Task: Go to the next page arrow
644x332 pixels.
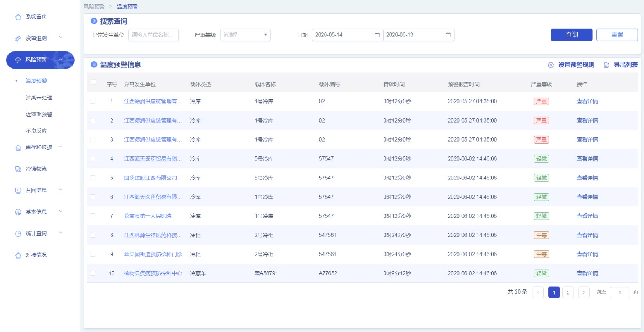Action: tap(584, 292)
